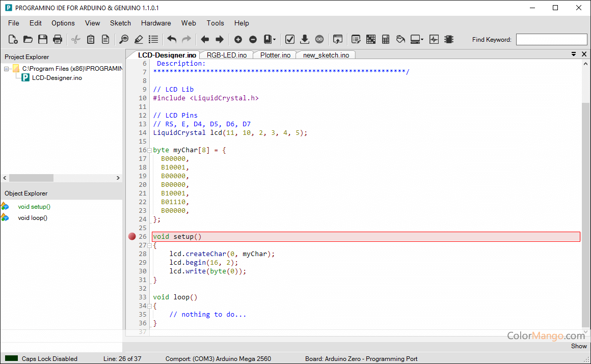Navigate back with the left arrow icon
591x364 pixels.
[205, 39]
